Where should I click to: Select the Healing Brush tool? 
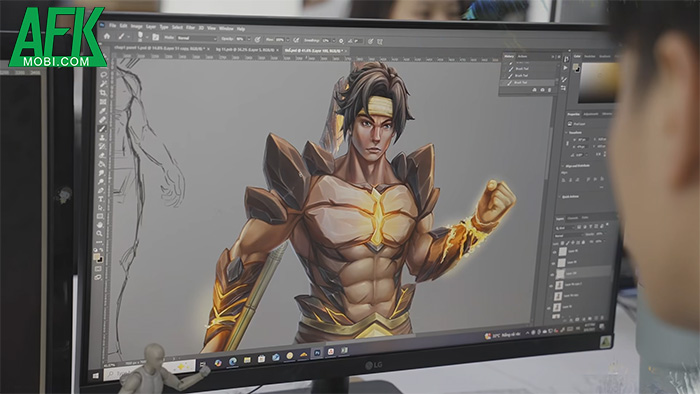click(x=102, y=120)
